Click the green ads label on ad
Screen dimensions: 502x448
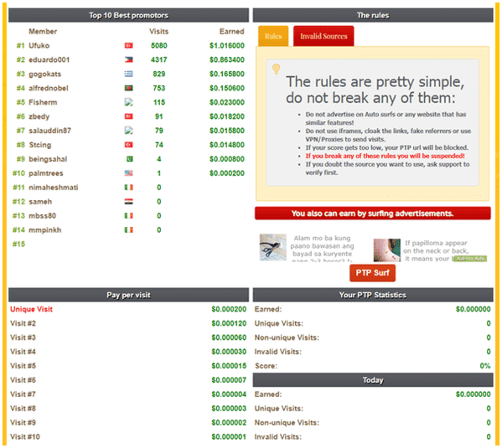[x=470, y=259]
